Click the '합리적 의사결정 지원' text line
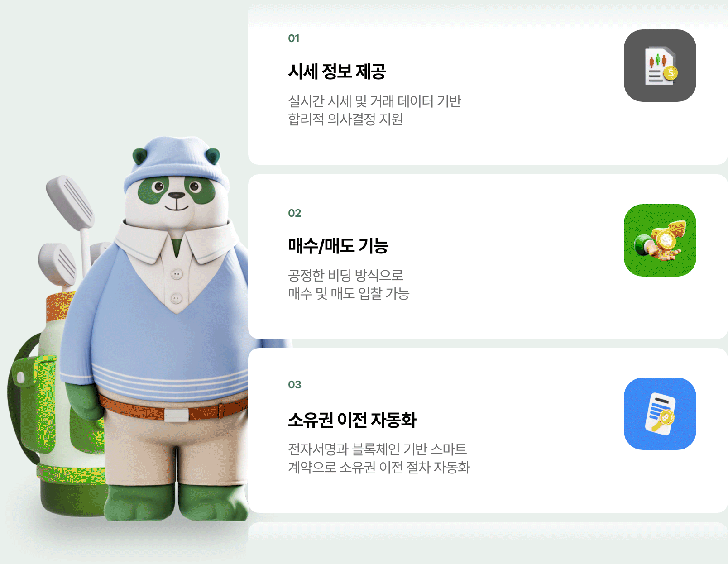Viewport: 728px width, 564px height. (x=345, y=119)
